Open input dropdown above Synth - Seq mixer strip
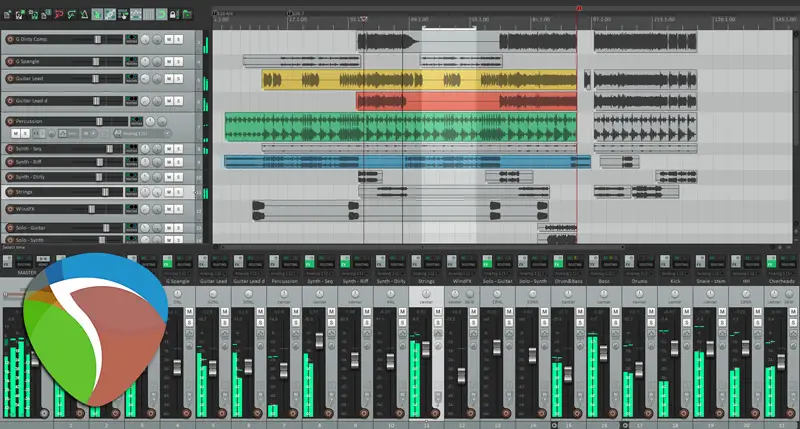 (320, 274)
